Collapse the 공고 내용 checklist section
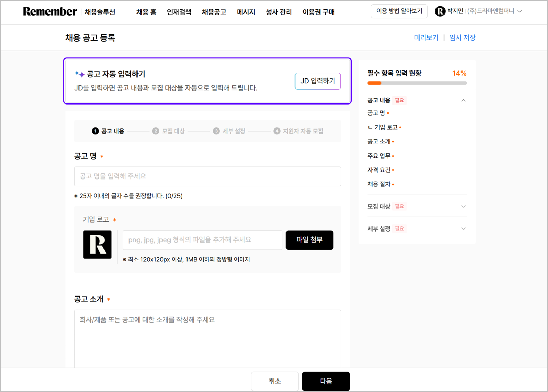 point(463,100)
